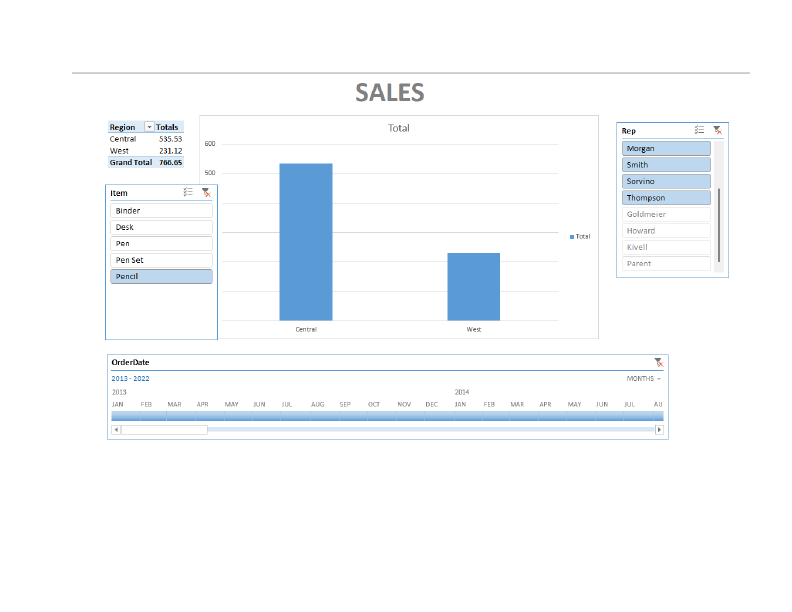
Task: Select Parent in the Rep slicer
Action: pos(666,264)
